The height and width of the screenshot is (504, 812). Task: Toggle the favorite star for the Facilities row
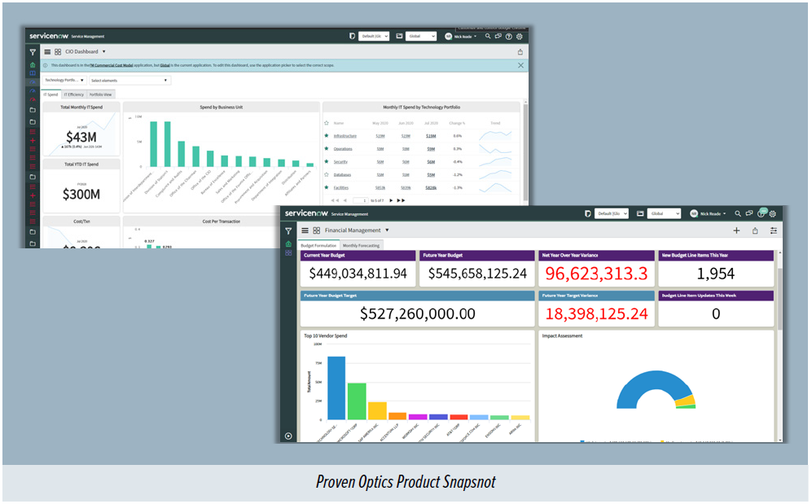point(327,187)
